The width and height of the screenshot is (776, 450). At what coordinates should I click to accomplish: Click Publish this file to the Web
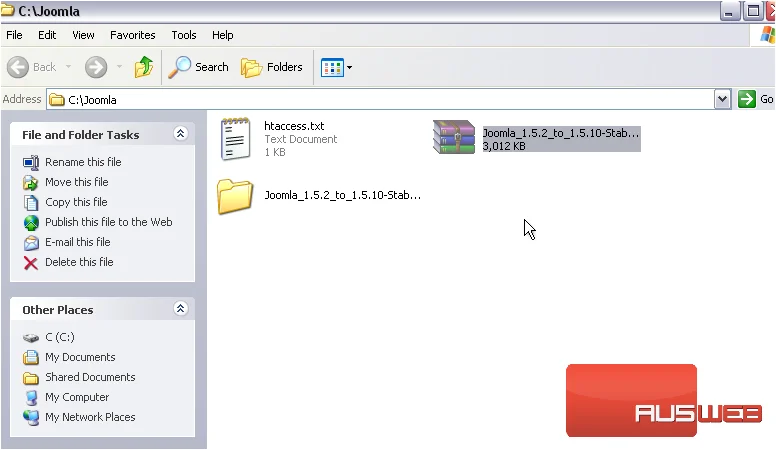click(109, 222)
